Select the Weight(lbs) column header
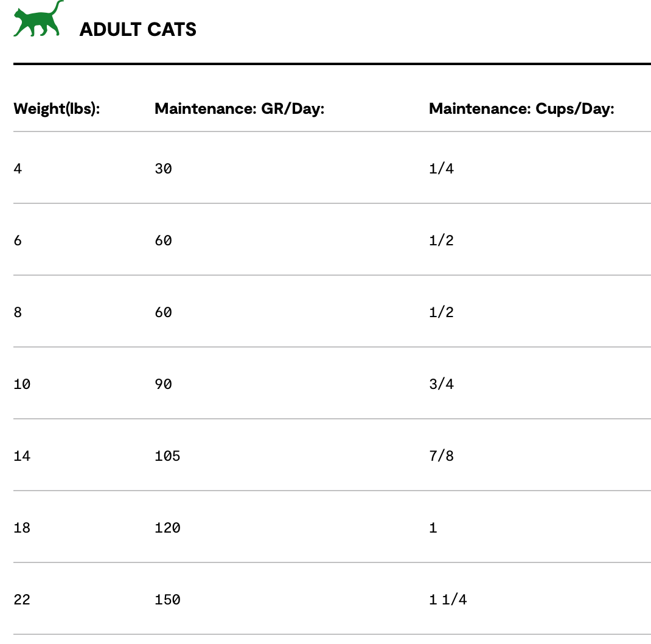651x644 pixels. 57,109
